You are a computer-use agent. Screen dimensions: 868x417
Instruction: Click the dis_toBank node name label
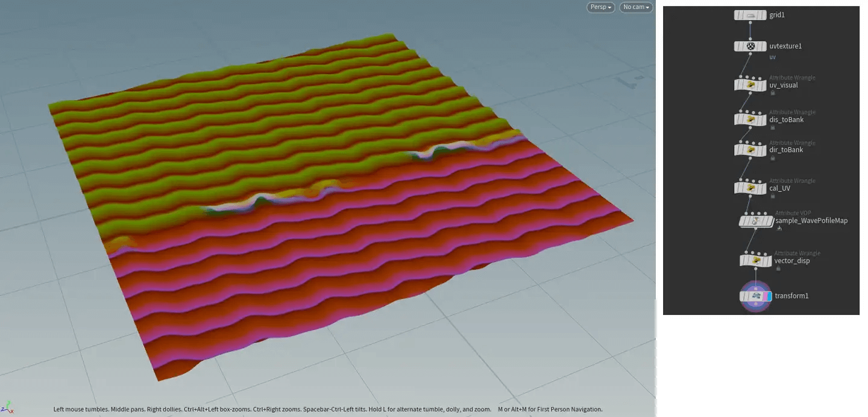tap(787, 119)
